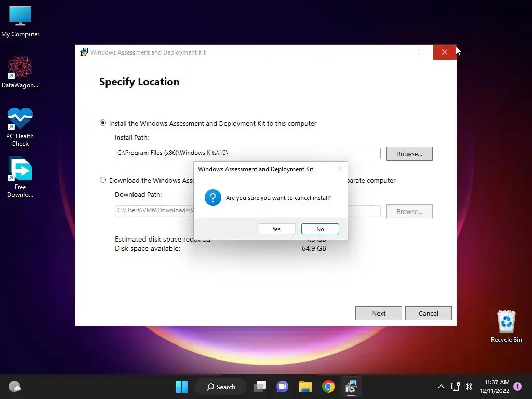532x399 pixels.
Task: Click the Download Path label
Action: click(138, 194)
